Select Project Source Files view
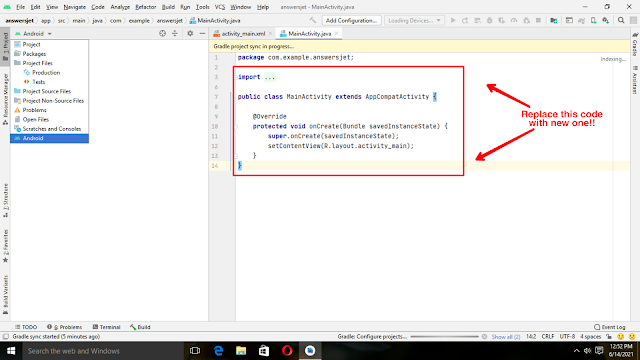 click(x=49, y=91)
